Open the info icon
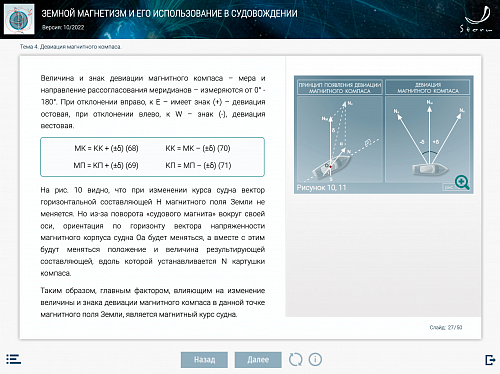500x374 pixels. coord(315,360)
